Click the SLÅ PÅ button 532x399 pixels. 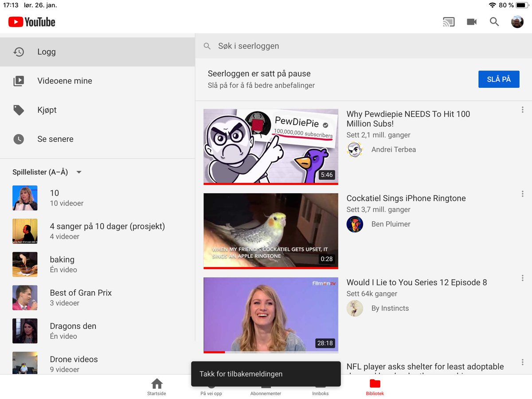[499, 79]
